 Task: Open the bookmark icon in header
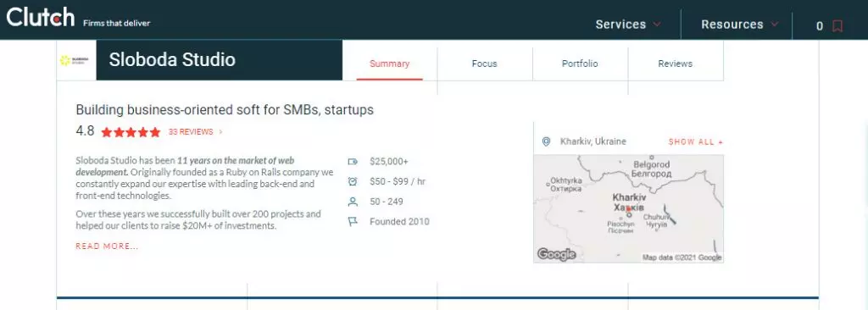coord(837,26)
